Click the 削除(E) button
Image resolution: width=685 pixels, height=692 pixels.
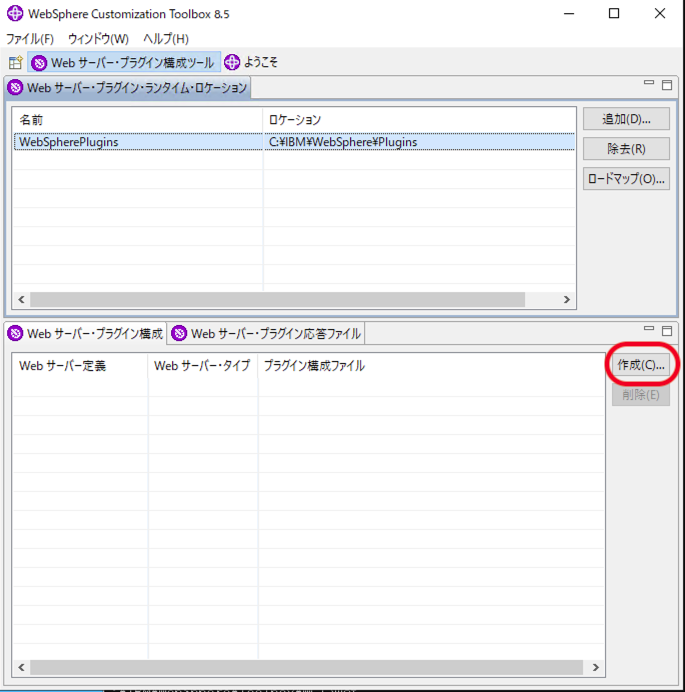coord(640,395)
